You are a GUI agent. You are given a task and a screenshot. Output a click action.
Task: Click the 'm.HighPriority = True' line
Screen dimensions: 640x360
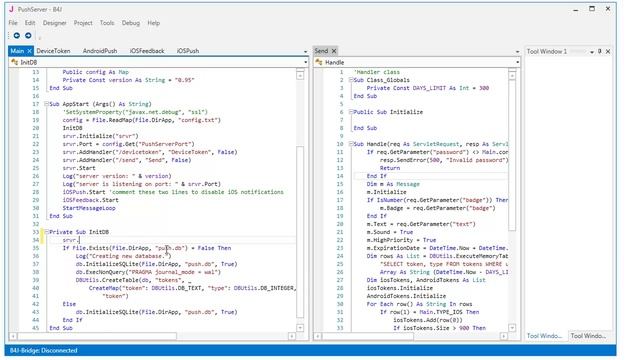pos(401,240)
